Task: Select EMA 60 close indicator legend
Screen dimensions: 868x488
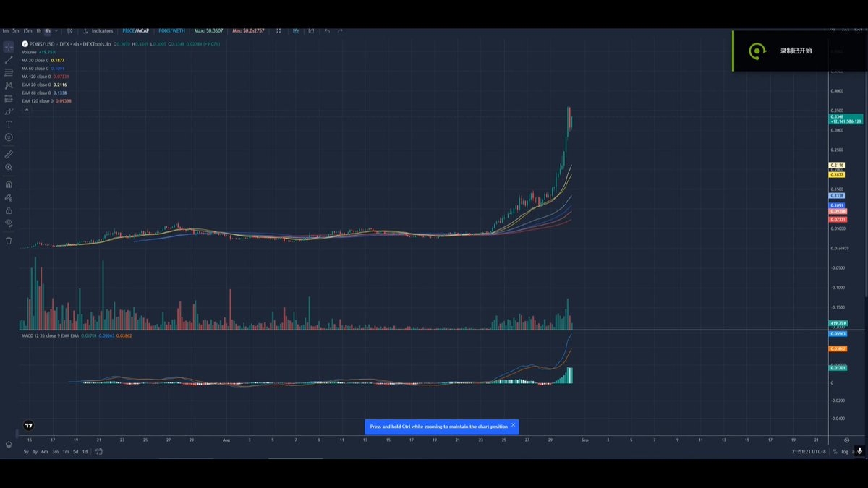Action: coord(45,93)
